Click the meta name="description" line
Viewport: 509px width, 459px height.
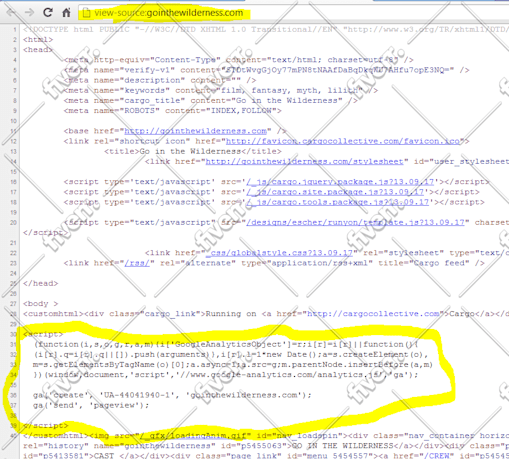coord(160,80)
